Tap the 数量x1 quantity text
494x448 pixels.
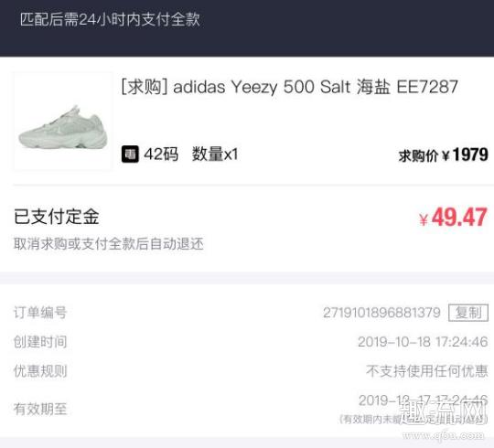(x=215, y=155)
